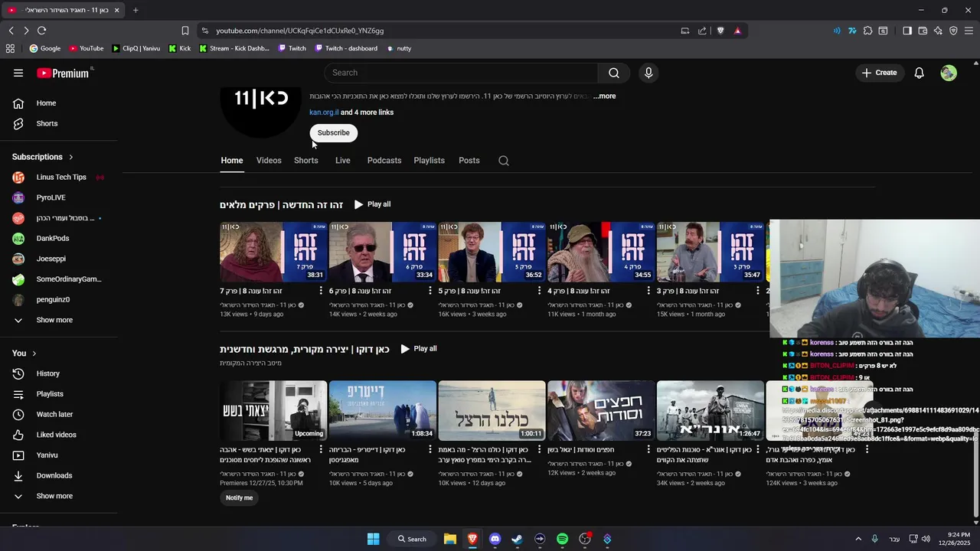
Task: Toggle Brave sidebar panel icon
Action: click(x=907, y=31)
